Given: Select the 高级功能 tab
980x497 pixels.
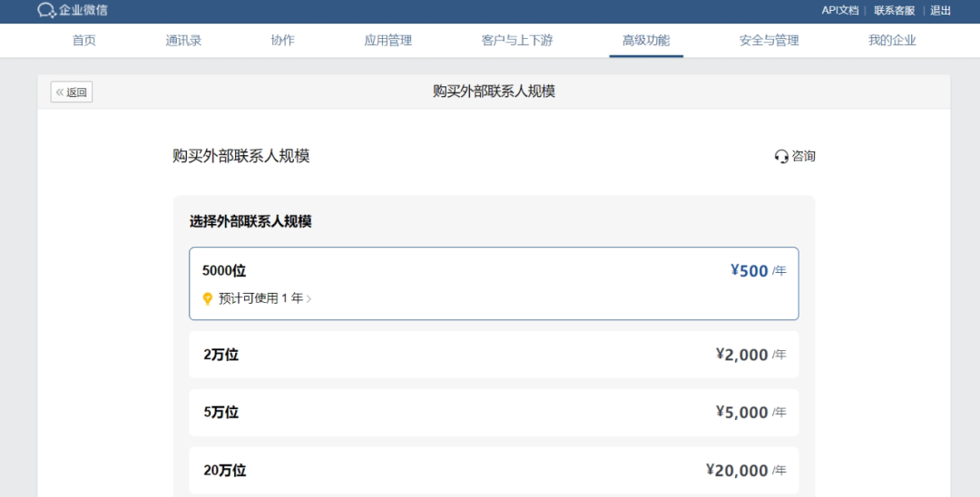Looking at the screenshot, I should tap(646, 41).
